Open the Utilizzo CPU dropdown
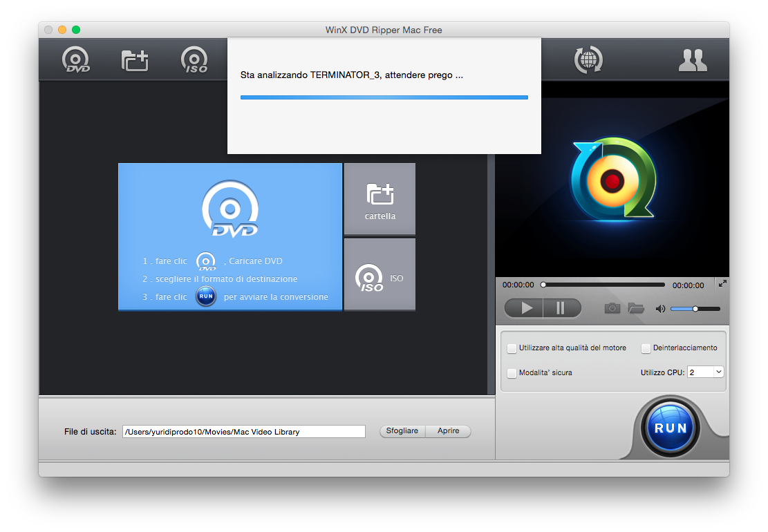The image size is (768, 532). click(x=705, y=372)
